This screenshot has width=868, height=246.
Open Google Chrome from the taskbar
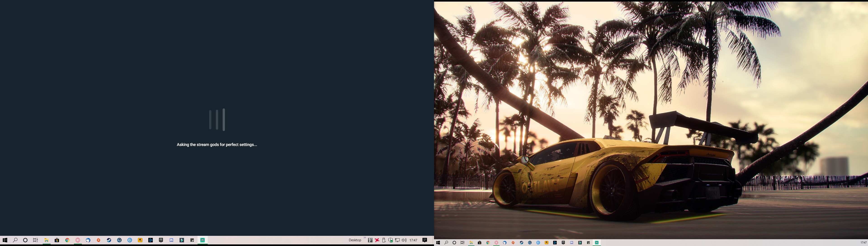coord(67,240)
